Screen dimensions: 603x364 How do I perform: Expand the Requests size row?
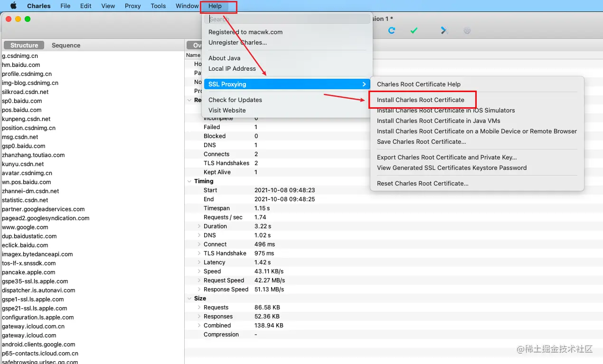[199, 308]
